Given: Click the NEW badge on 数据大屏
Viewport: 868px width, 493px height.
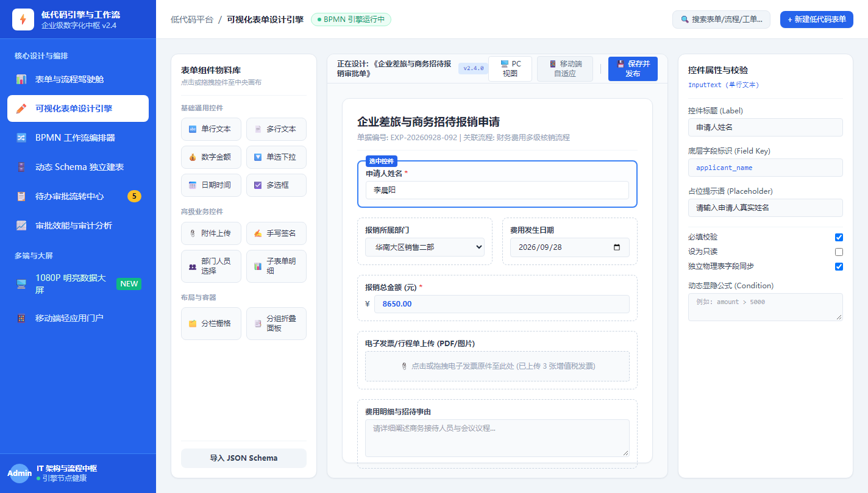Looking at the screenshot, I should [x=129, y=284].
